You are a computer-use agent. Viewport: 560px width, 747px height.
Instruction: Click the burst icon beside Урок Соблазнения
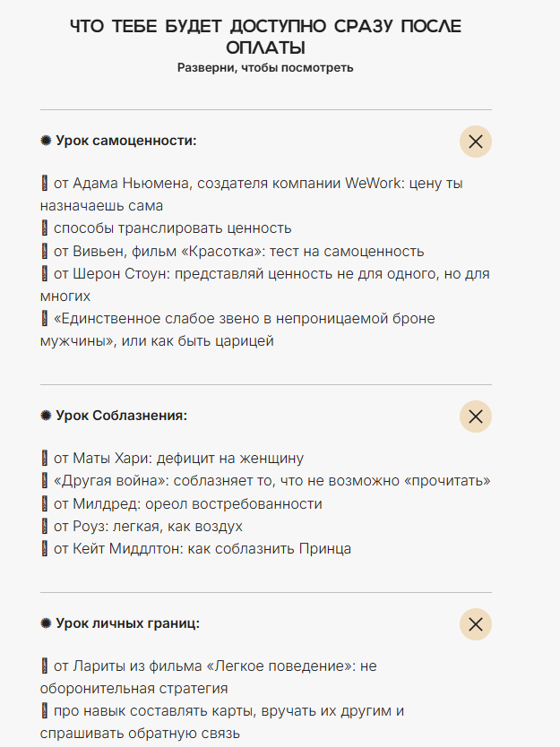[46, 416]
